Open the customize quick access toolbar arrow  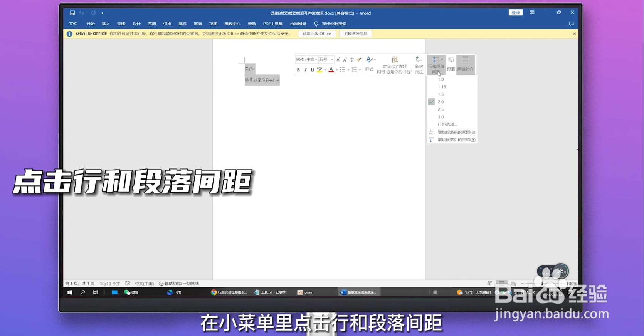(x=103, y=13)
